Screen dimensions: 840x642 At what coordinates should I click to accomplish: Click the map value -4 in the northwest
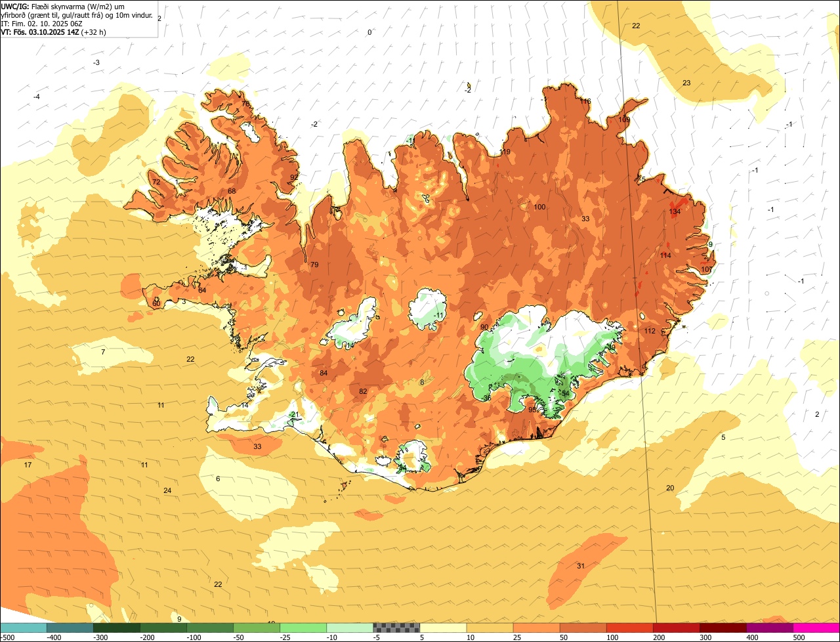pos(37,96)
